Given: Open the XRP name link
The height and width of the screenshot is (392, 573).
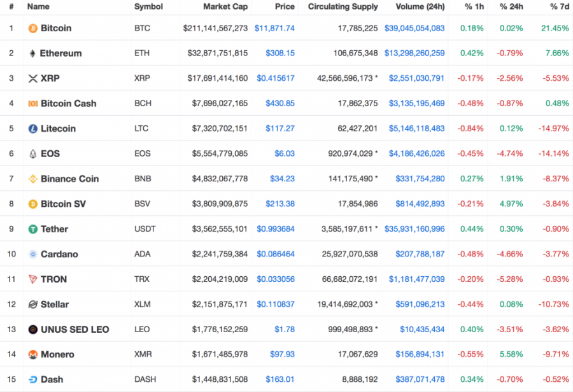Looking at the screenshot, I should 50,78.
